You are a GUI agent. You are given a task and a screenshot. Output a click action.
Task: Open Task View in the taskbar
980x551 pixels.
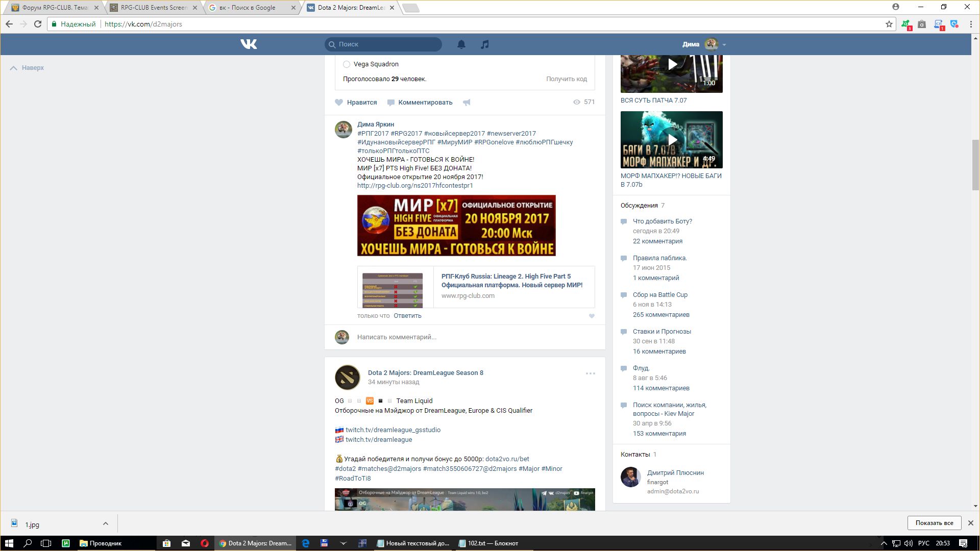tap(46, 543)
